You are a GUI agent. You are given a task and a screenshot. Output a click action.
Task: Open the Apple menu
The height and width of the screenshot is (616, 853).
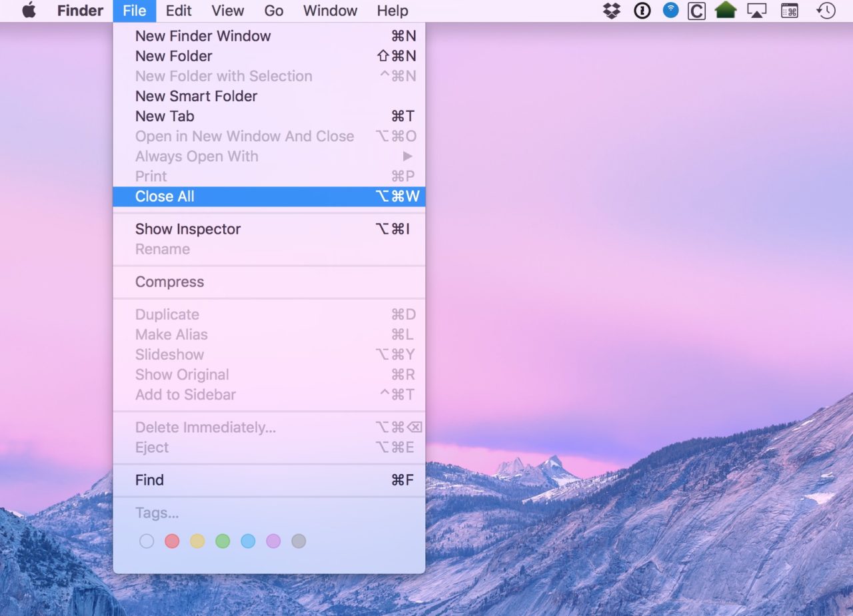coord(29,11)
